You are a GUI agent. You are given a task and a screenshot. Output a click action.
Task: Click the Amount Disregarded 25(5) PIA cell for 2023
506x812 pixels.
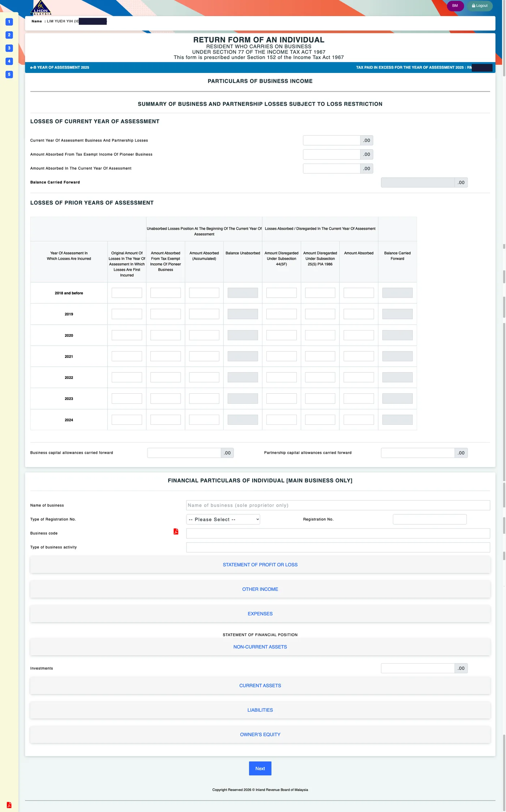(x=320, y=398)
